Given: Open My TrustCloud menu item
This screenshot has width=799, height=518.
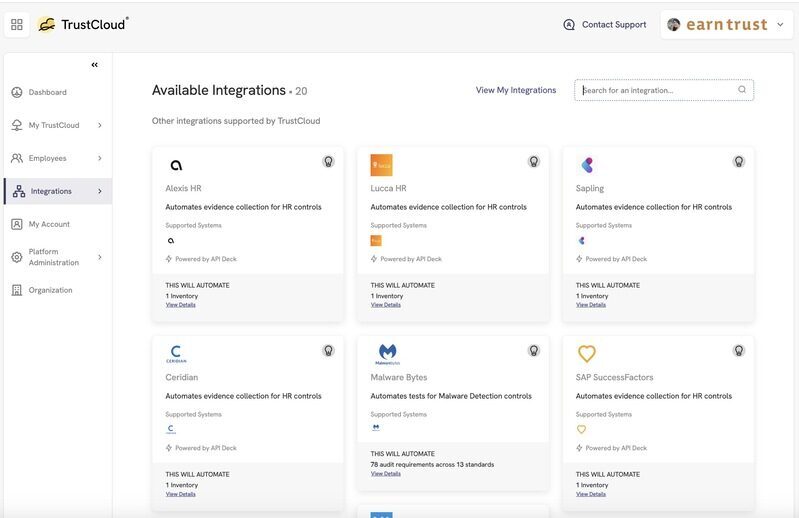Looking at the screenshot, I should (x=54, y=125).
